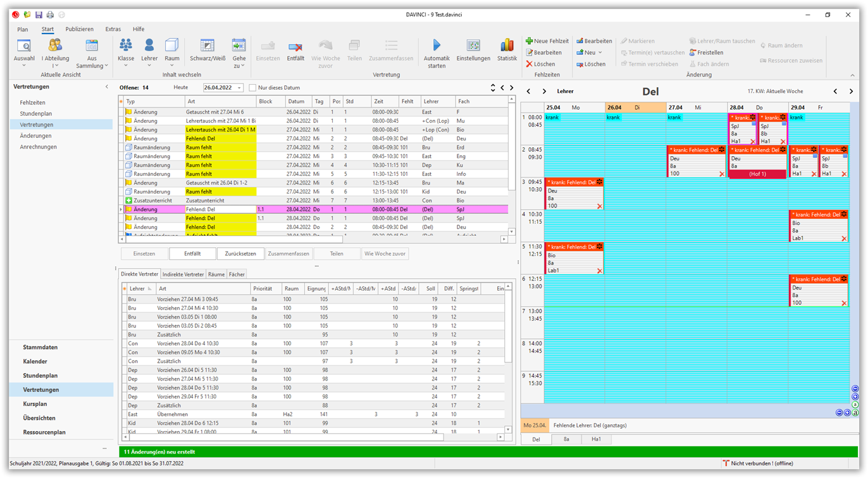The image size is (868, 478).
Task: Open Einstellungen in the ribbon
Action: pos(473,46)
